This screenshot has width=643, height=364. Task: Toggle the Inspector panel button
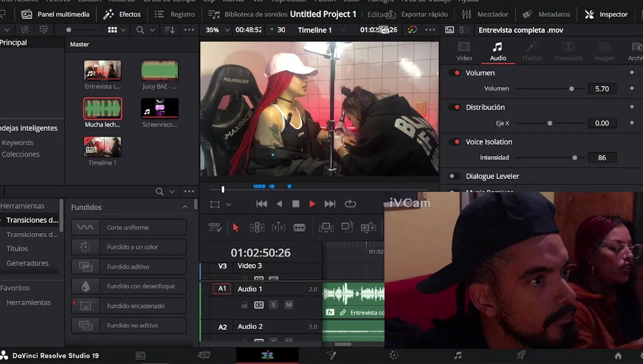(x=606, y=14)
